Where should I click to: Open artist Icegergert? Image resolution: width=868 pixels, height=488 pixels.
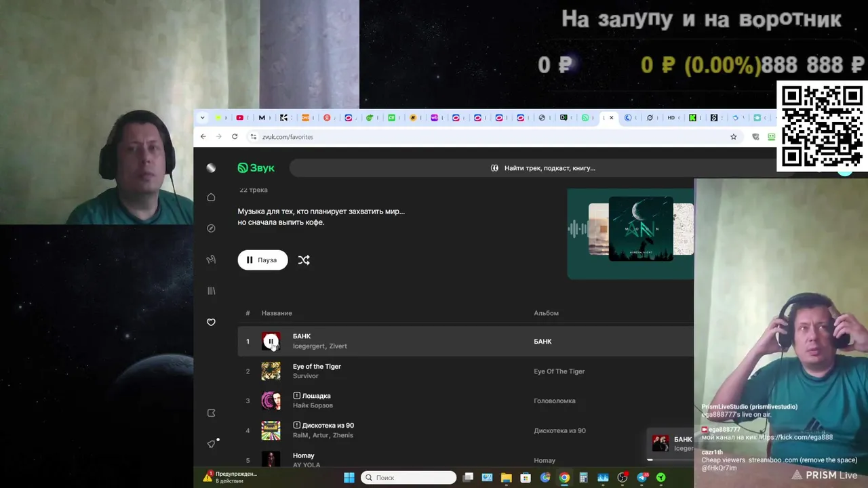coord(309,346)
